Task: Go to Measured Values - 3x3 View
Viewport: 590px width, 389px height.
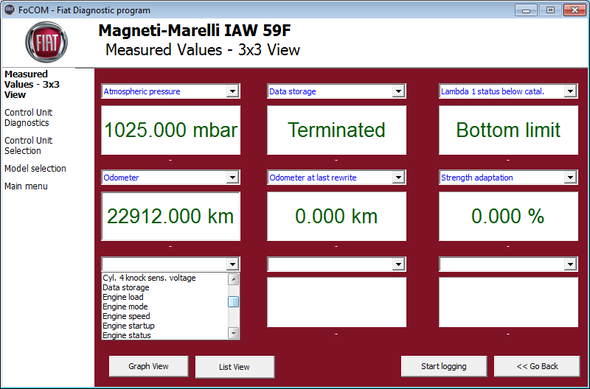Action: click(x=32, y=84)
